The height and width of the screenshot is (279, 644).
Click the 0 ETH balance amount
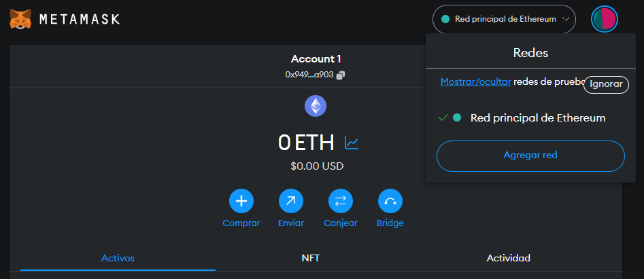pos(306,143)
